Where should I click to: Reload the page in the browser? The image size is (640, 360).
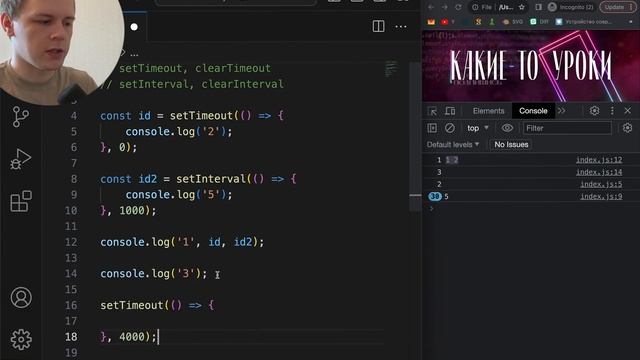tap(458, 7)
